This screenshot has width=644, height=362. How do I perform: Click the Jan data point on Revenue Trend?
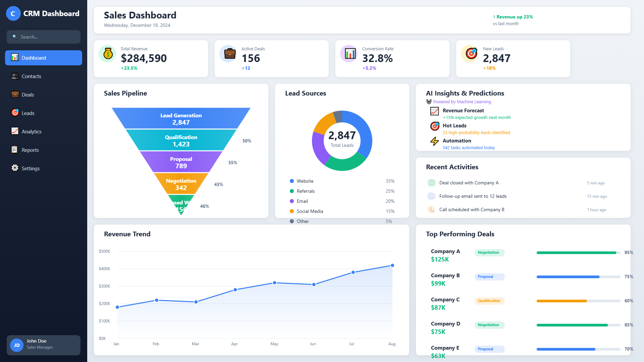tap(117, 307)
